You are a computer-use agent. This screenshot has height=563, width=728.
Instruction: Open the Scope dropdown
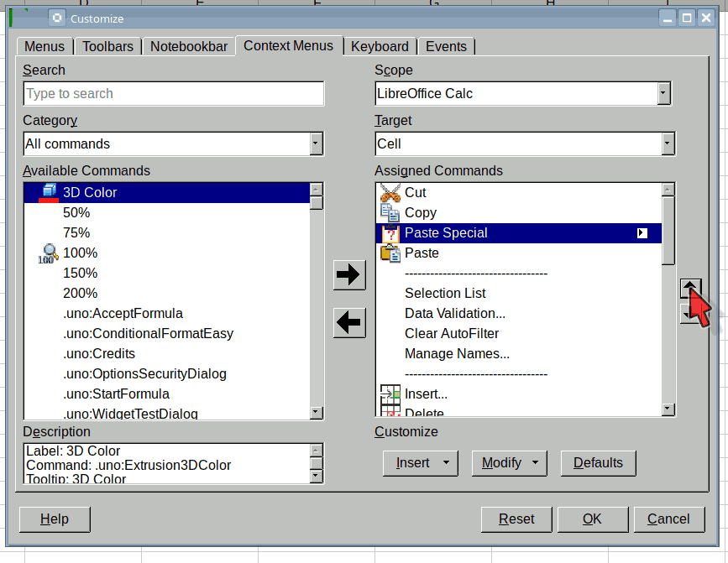663,93
